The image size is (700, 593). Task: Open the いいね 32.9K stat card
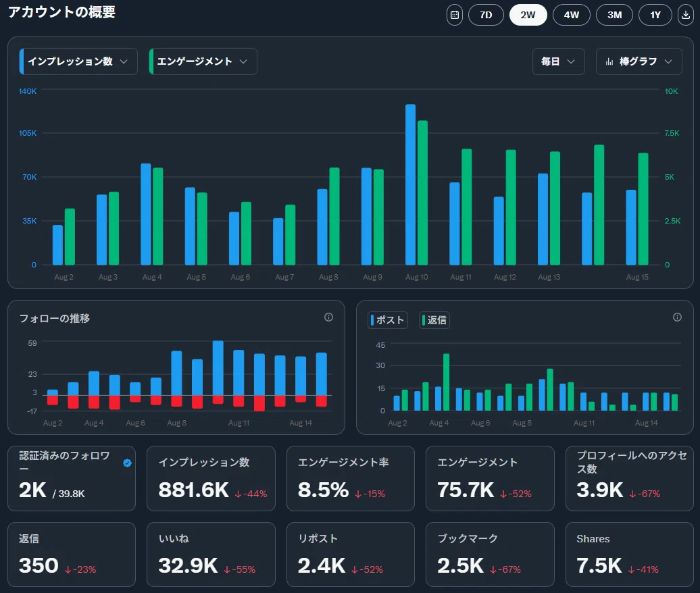[x=211, y=555]
